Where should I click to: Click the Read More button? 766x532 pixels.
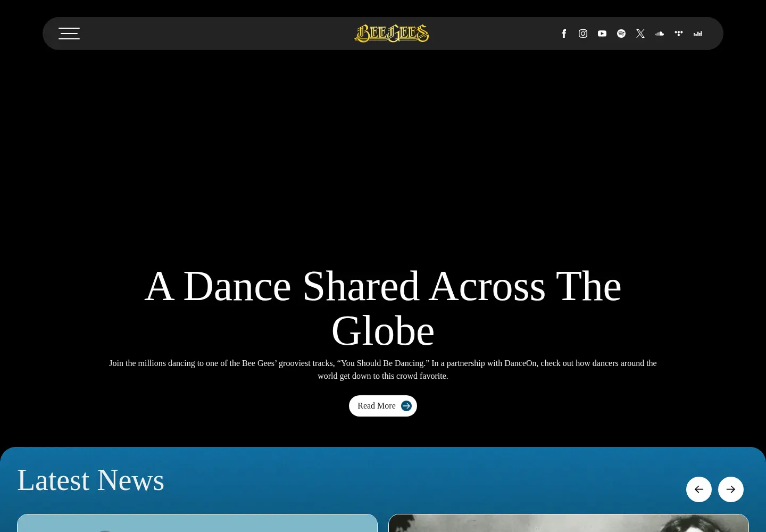(383, 406)
